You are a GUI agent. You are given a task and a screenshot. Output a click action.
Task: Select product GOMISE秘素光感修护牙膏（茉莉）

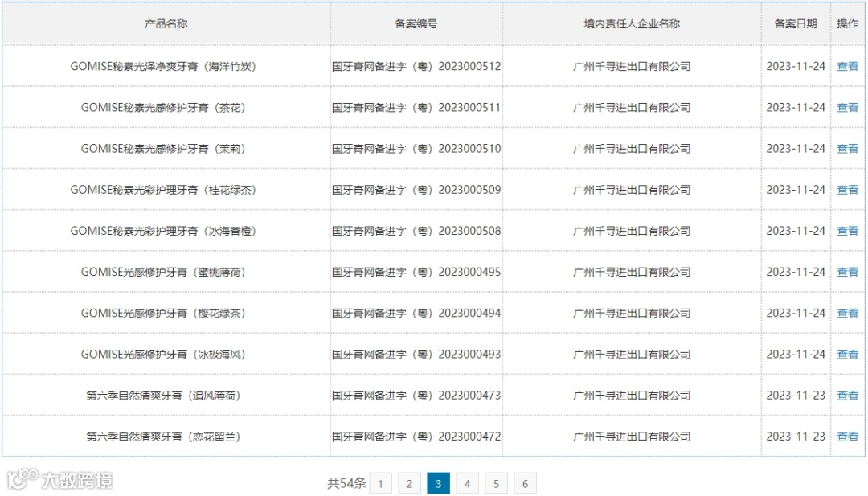[163, 149]
